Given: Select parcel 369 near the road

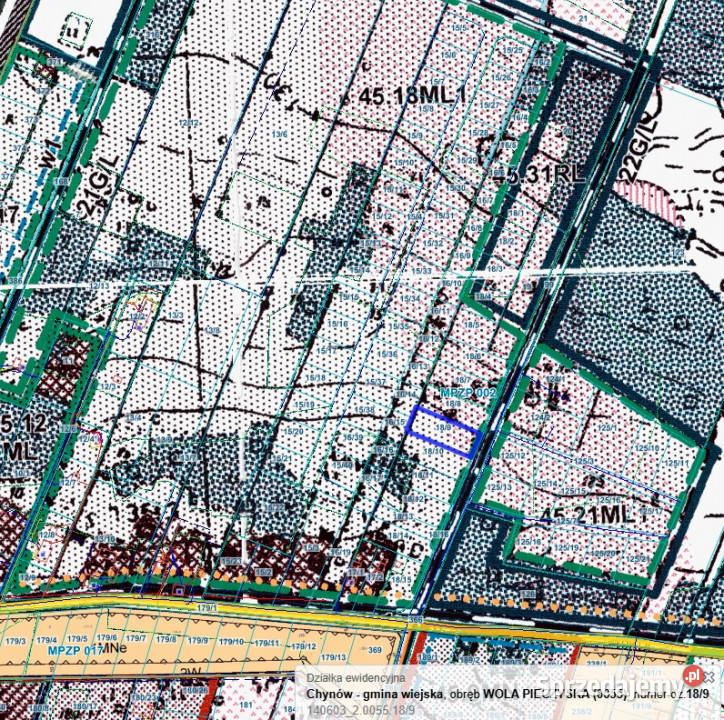Looking at the screenshot, I should (x=375, y=650).
